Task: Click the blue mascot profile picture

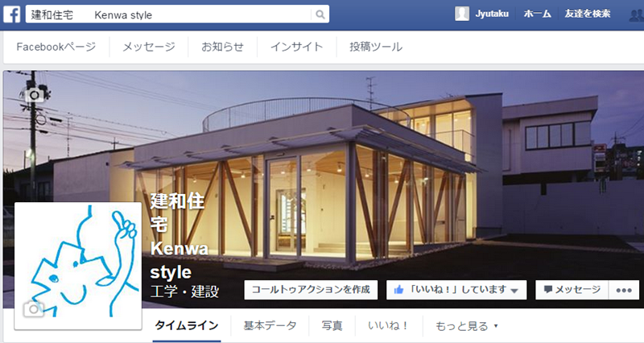Action: [x=78, y=266]
